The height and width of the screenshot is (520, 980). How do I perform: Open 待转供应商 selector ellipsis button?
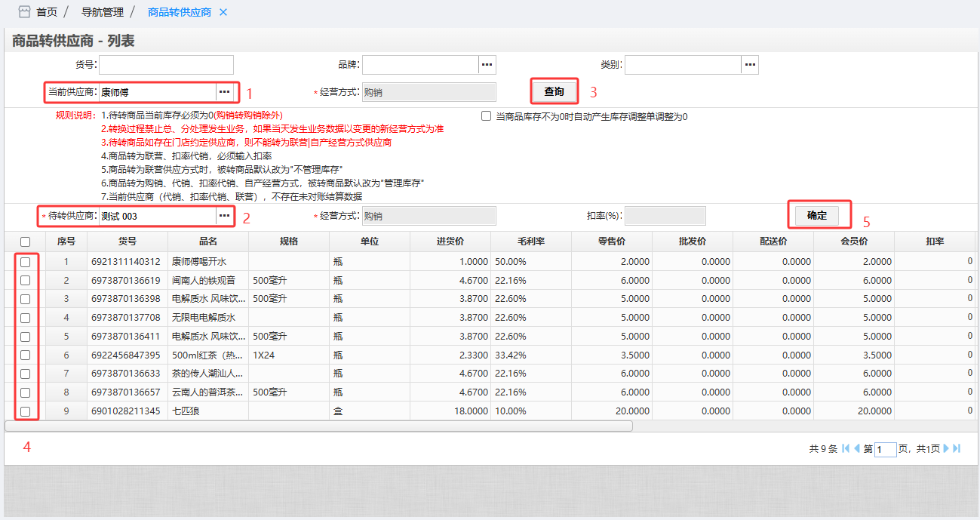[x=224, y=216]
